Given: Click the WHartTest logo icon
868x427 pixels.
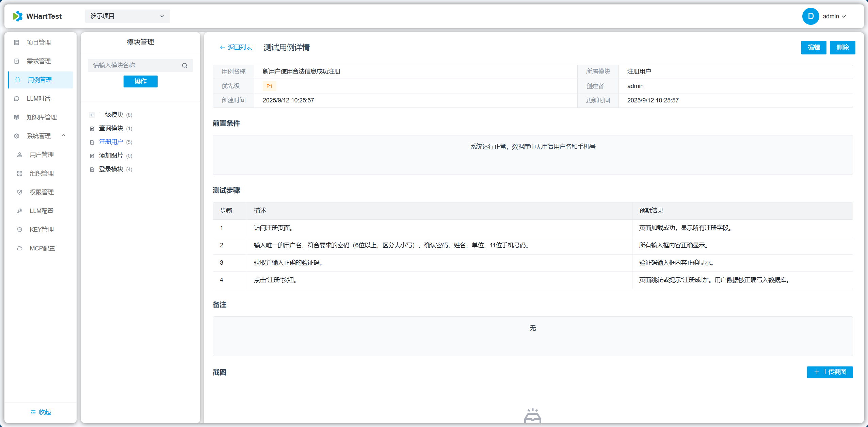Looking at the screenshot, I should [18, 16].
